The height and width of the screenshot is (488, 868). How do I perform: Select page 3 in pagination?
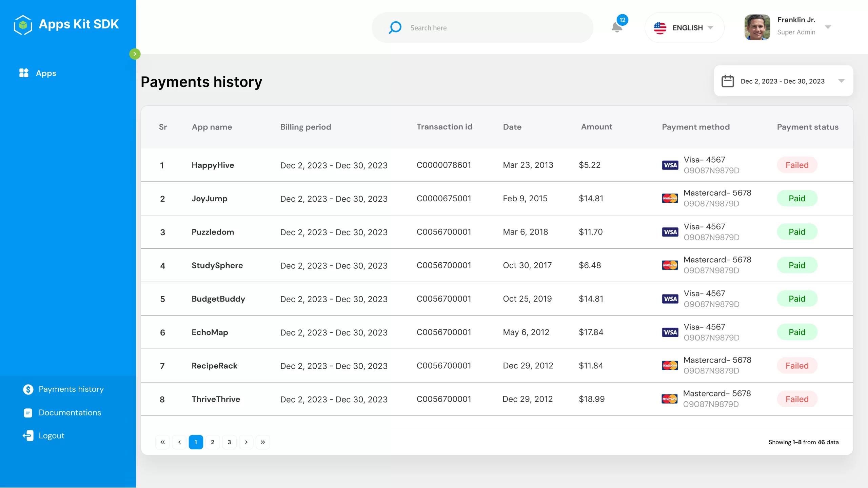pos(229,442)
